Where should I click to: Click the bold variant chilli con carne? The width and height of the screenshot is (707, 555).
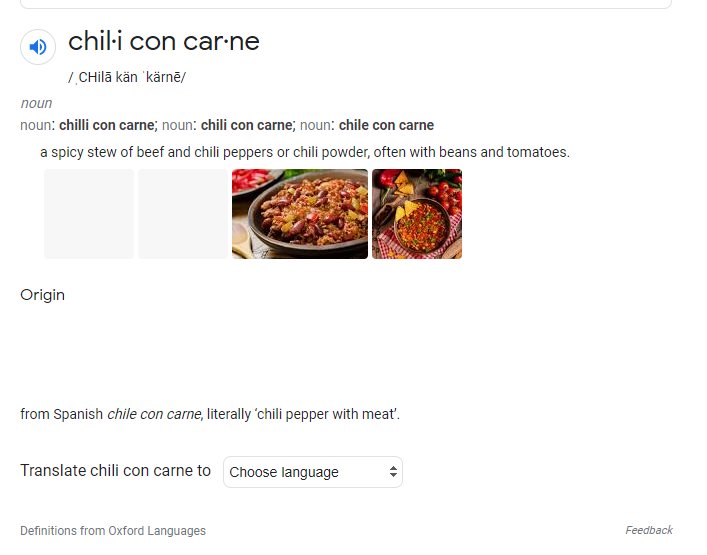coord(107,125)
